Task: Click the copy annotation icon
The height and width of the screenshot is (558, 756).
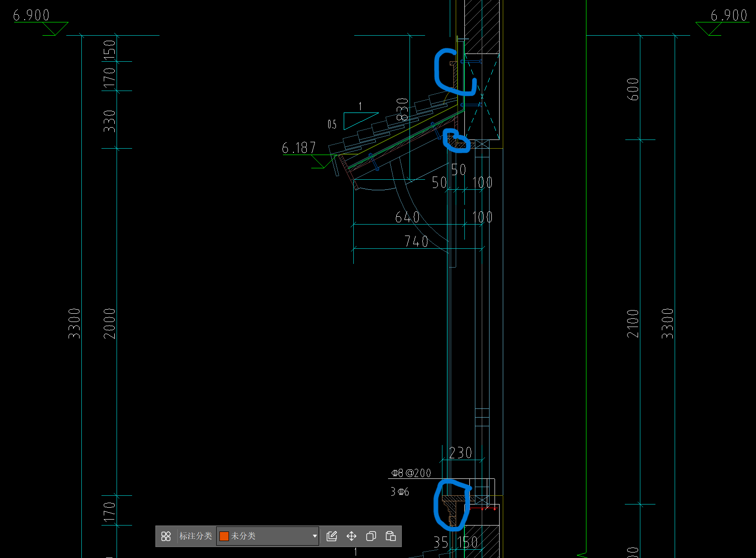Action: click(x=371, y=536)
